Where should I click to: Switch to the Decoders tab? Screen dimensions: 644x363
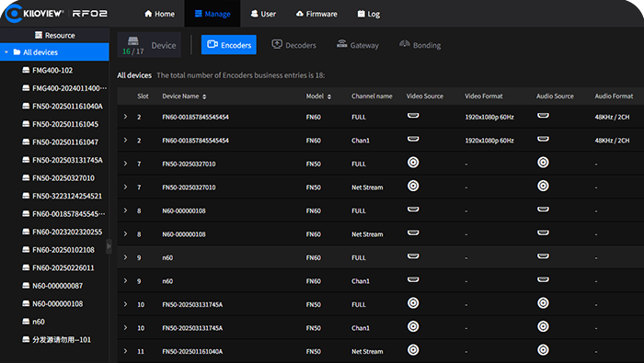tap(294, 45)
